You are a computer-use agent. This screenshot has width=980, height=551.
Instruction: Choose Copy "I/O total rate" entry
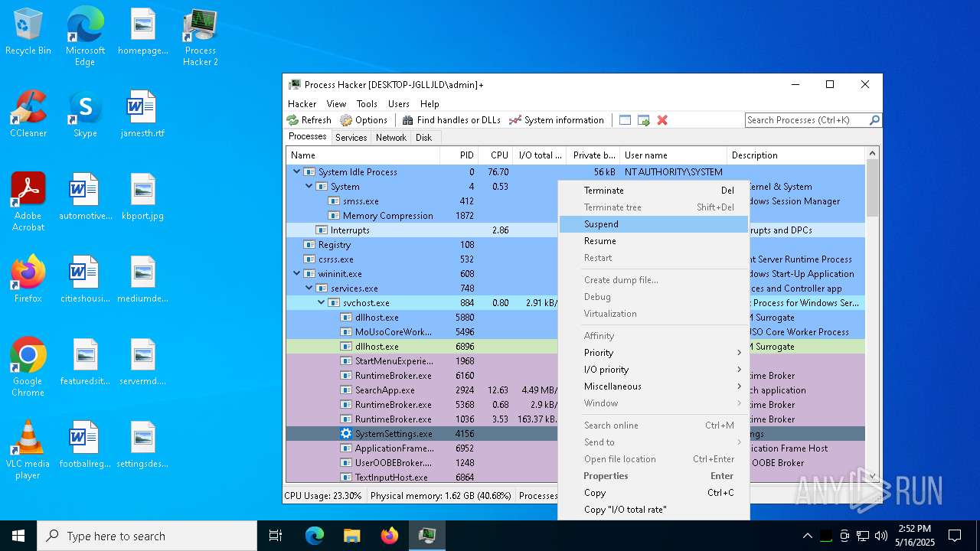(653, 510)
